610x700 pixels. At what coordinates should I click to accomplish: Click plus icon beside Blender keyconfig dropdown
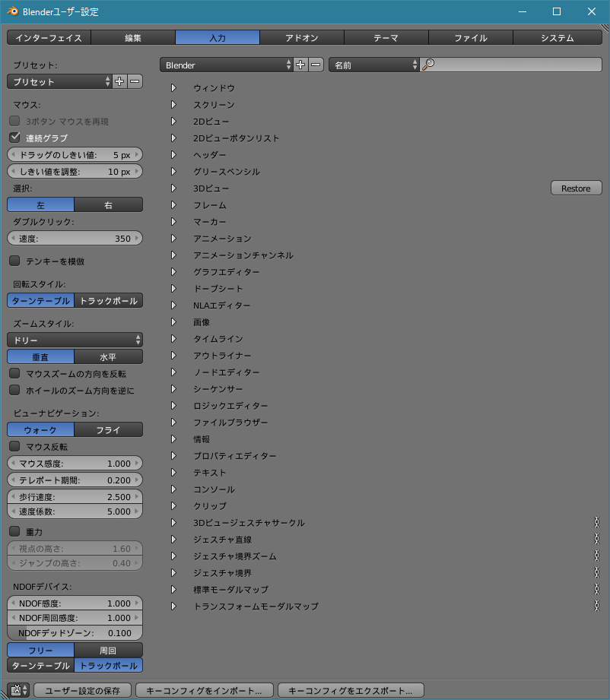(x=301, y=65)
